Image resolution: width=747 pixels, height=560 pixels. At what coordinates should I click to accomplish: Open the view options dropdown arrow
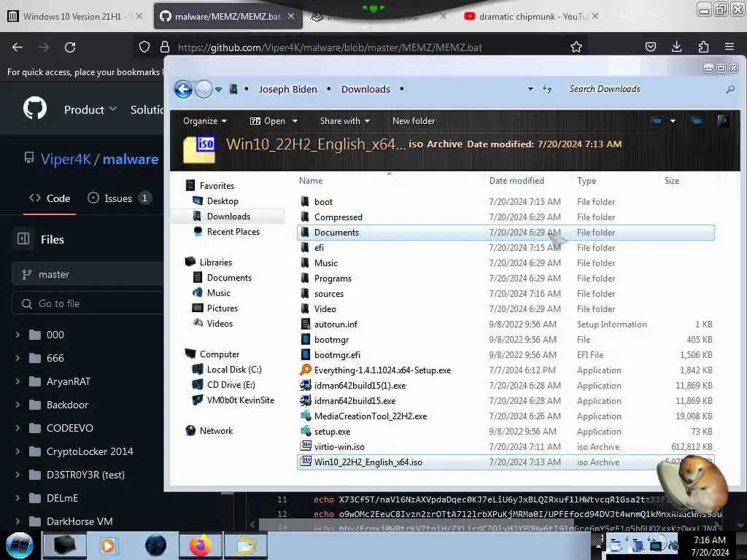click(673, 121)
